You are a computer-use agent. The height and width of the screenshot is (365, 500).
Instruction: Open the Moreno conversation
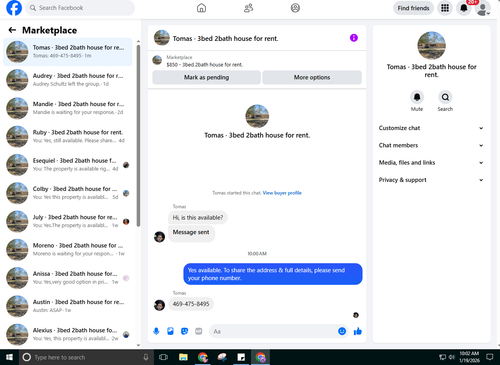[68, 250]
